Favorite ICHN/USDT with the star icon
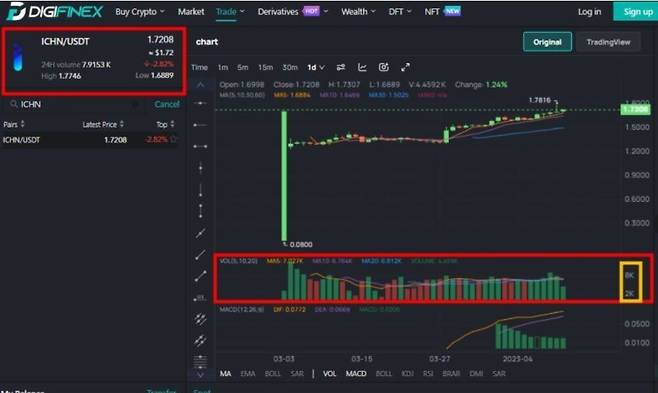Image resolution: width=658 pixels, height=393 pixels. 174,139
